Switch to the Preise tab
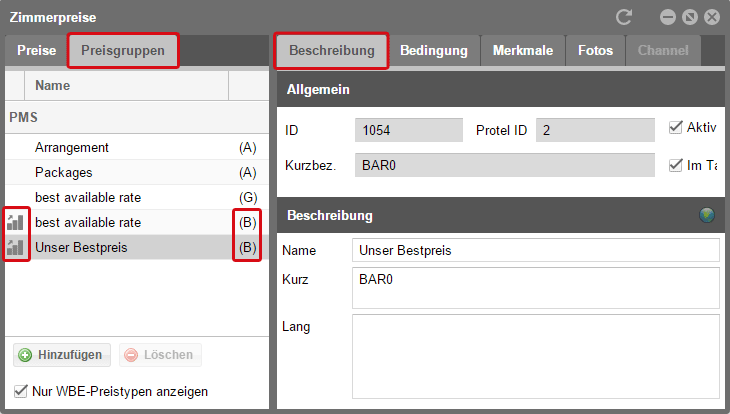 click(36, 51)
